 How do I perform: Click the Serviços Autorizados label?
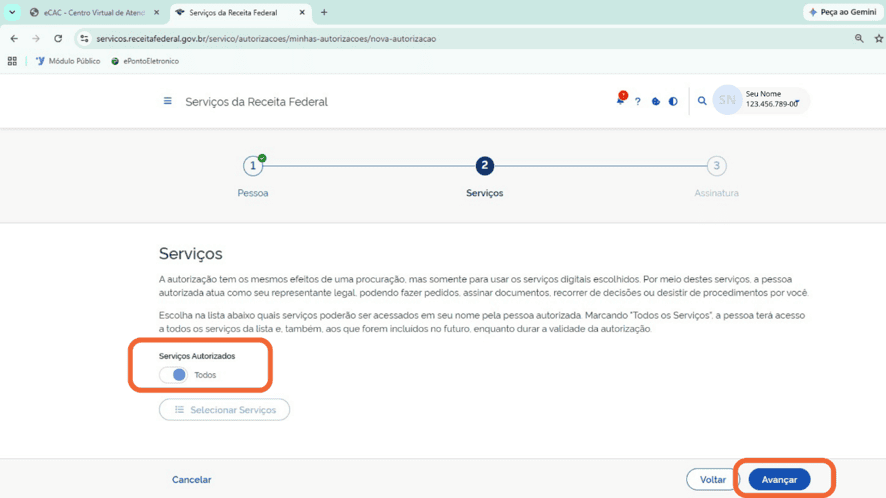click(197, 356)
